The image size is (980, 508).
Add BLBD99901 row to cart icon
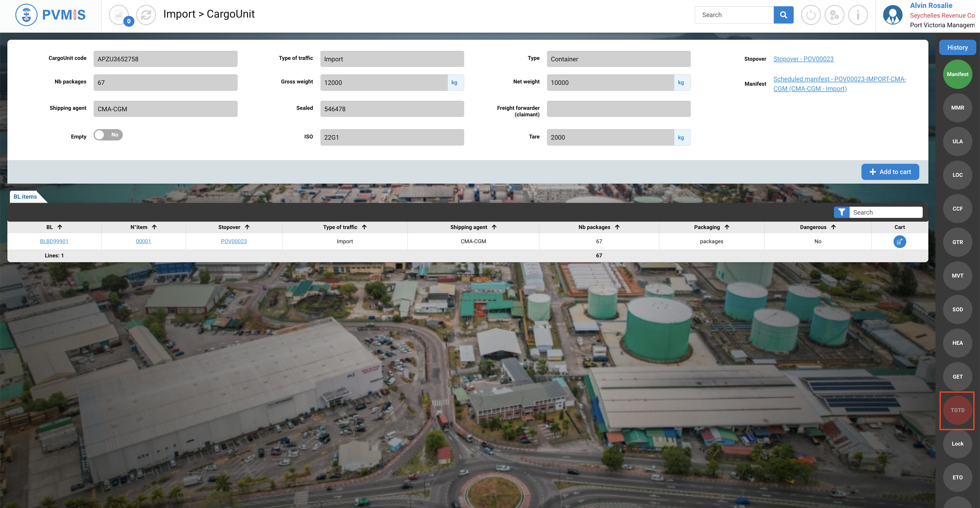point(899,242)
